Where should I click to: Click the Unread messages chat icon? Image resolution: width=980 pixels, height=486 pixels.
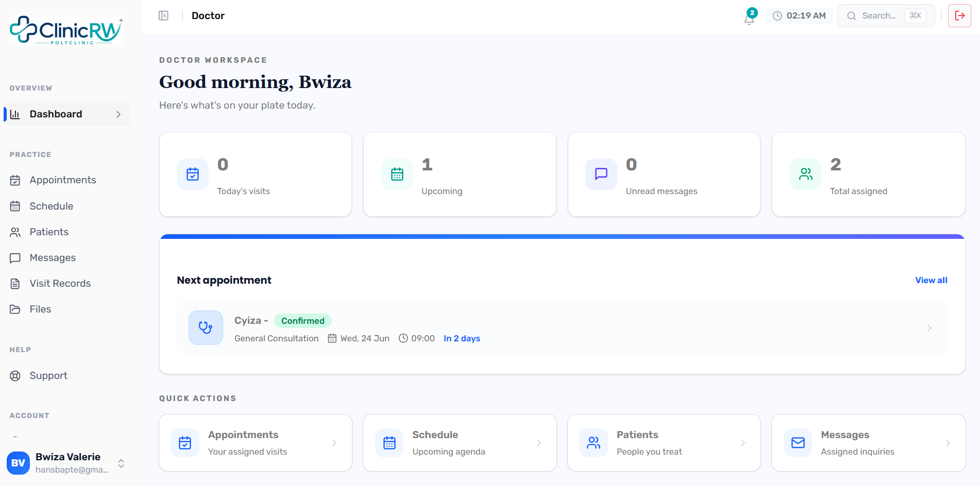coord(601,174)
